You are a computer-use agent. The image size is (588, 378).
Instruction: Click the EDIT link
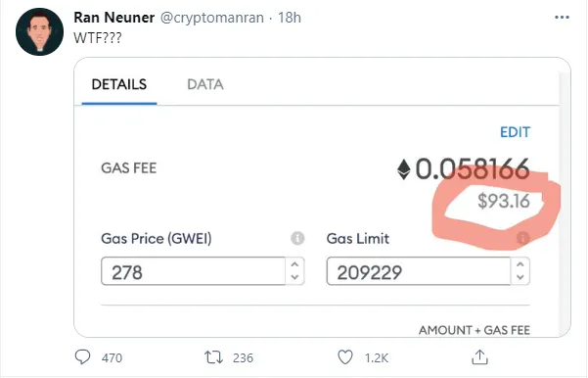tap(515, 132)
